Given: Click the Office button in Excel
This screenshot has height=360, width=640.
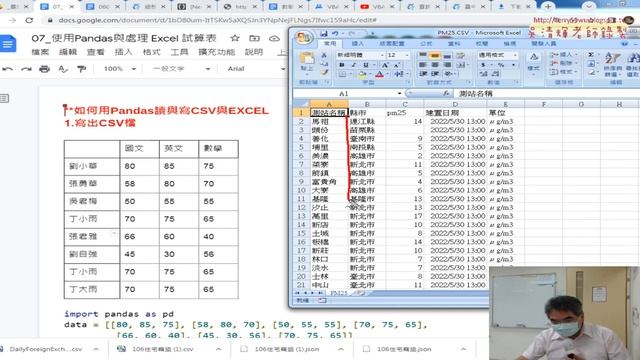Looking at the screenshot, I should click(304, 38).
